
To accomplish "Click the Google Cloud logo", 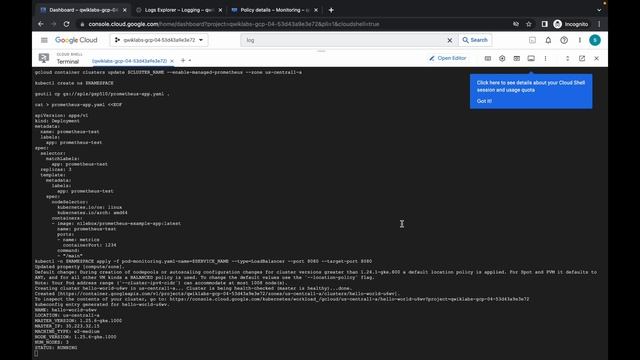I will tap(76, 40).
